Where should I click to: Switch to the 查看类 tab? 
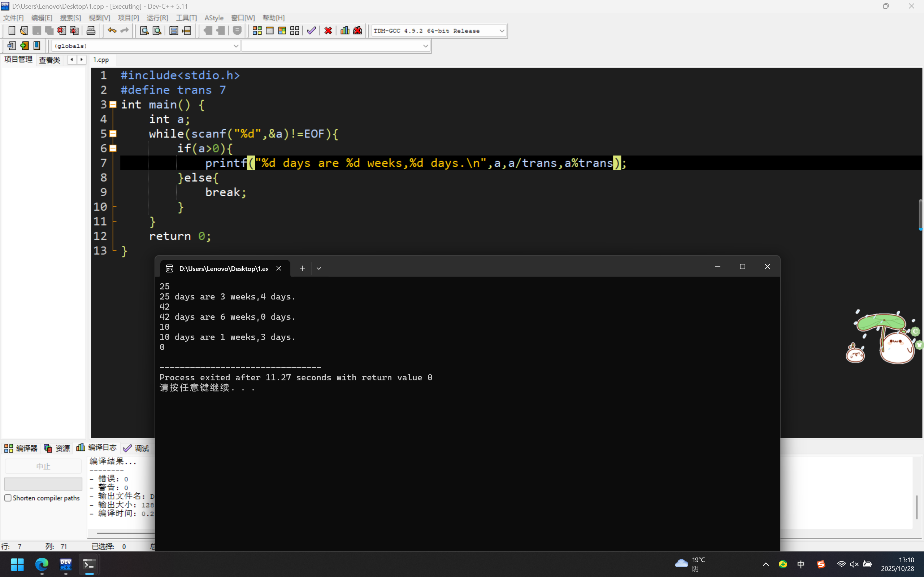(49, 60)
